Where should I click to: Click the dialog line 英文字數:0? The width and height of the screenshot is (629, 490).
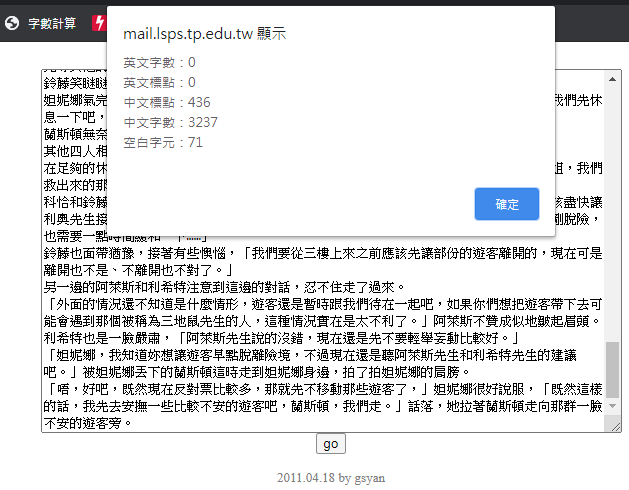[159, 62]
